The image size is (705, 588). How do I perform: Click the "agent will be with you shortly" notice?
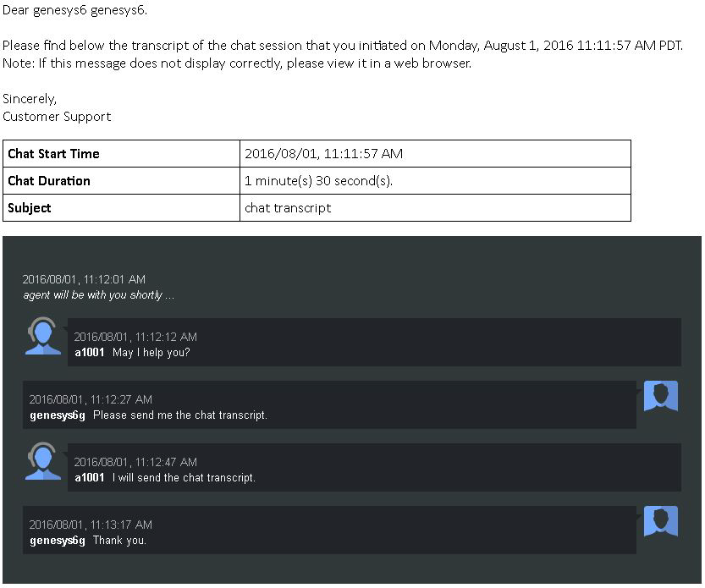(98, 295)
